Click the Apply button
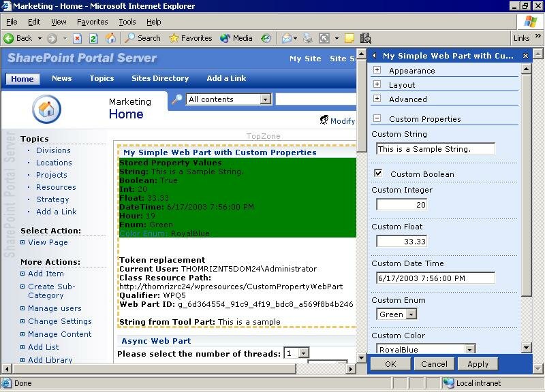Viewport: 545px width, 392px height. 478,364
